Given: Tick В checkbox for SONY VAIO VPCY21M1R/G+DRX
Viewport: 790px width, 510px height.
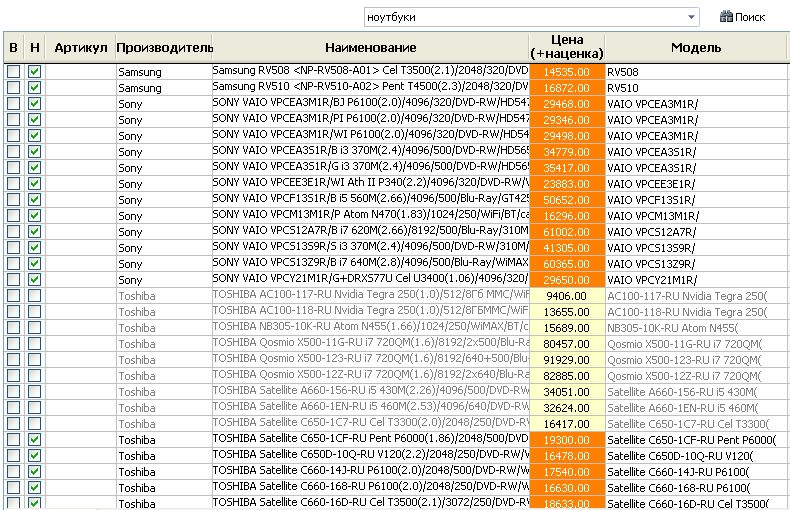Looking at the screenshot, I should click(14, 280).
